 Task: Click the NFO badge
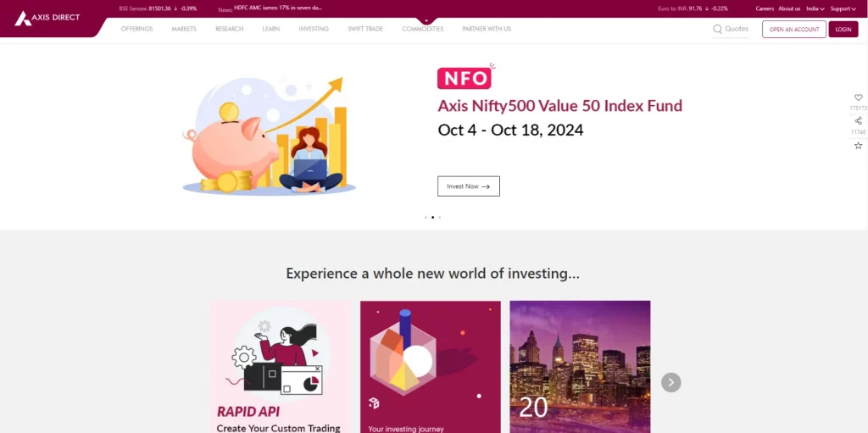[465, 78]
